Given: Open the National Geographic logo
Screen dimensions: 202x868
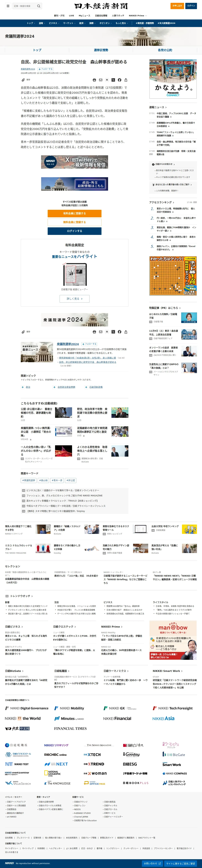Looking at the screenshot, I should [x=53, y=774].
